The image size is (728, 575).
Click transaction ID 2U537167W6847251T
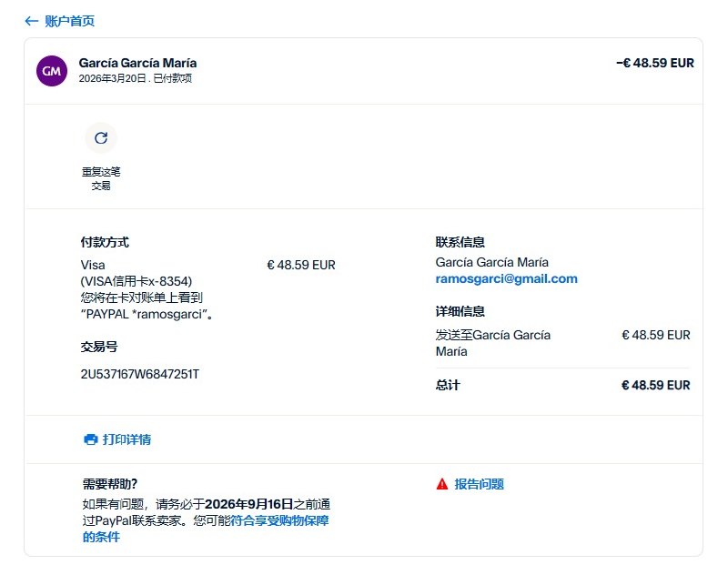140,374
